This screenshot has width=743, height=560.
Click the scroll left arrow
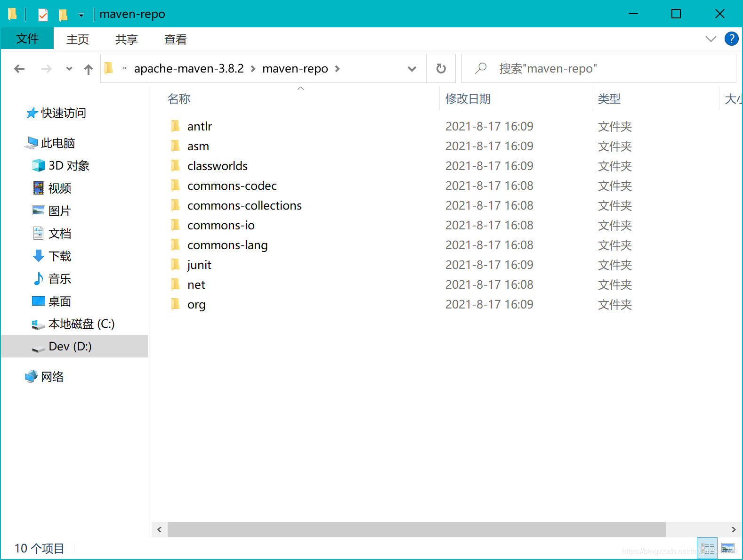click(x=160, y=529)
